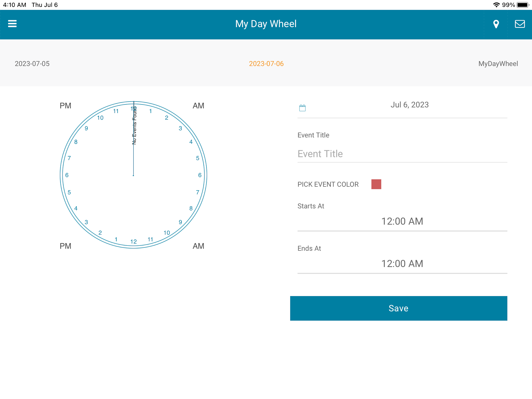Select the 2023-07-06 date tab
Image resolution: width=532 pixels, height=399 pixels.
tap(266, 64)
